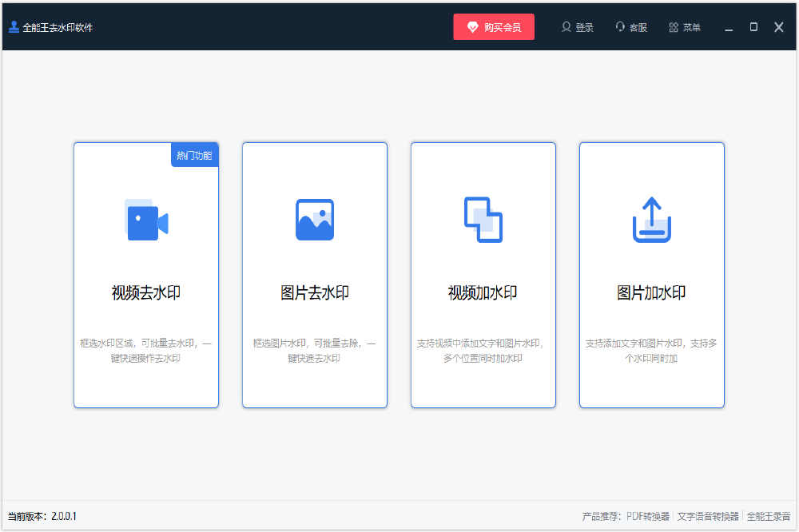
Task: Open the PDF转换器 recommended product link
Action: [x=648, y=517]
